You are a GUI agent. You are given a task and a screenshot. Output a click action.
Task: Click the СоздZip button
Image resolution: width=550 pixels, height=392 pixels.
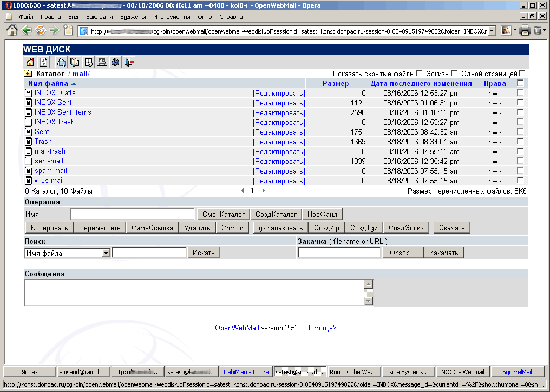[326, 228]
